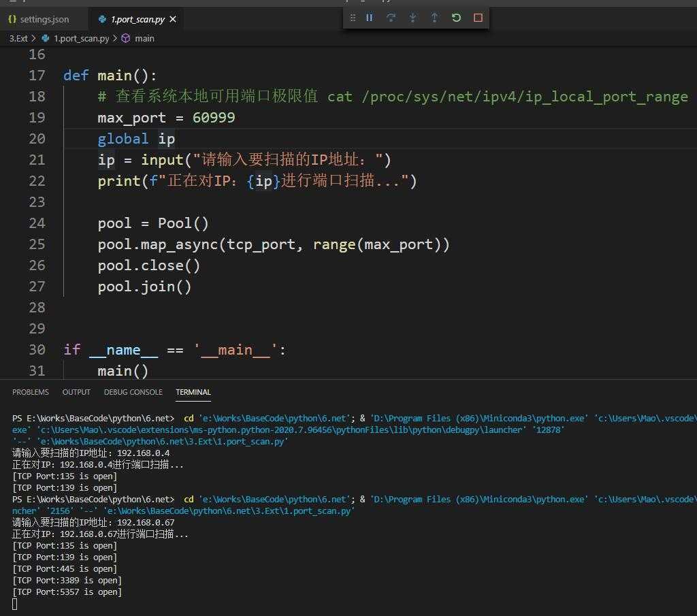Click the comment about ip_local_port_range
The width and height of the screenshot is (697, 616).
[393, 97]
